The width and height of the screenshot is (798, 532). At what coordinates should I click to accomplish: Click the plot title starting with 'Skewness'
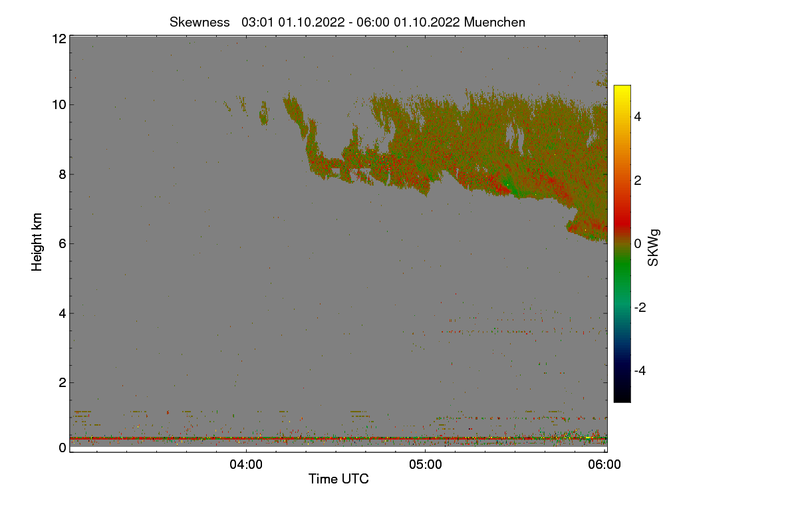(x=347, y=22)
